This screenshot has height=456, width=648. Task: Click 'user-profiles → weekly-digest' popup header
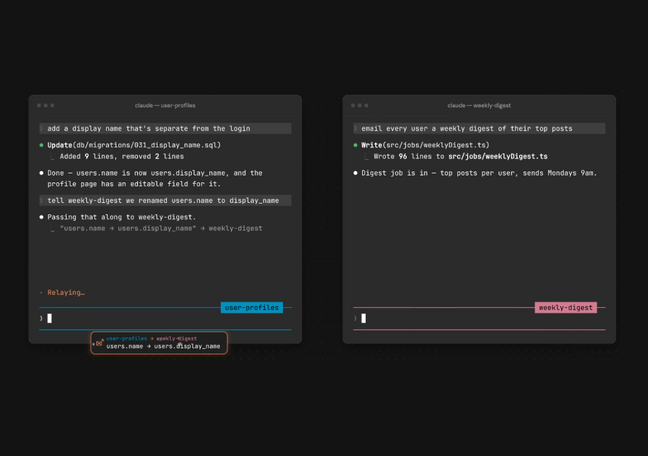pos(152,338)
